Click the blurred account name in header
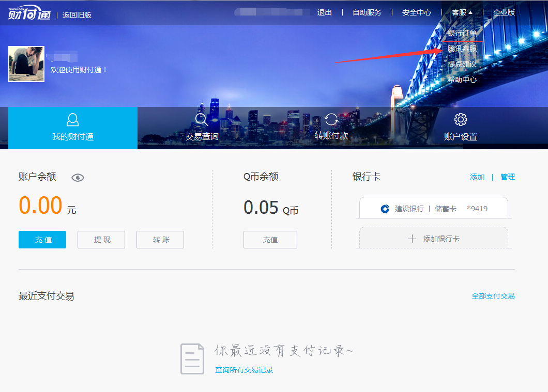 click(x=272, y=12)
